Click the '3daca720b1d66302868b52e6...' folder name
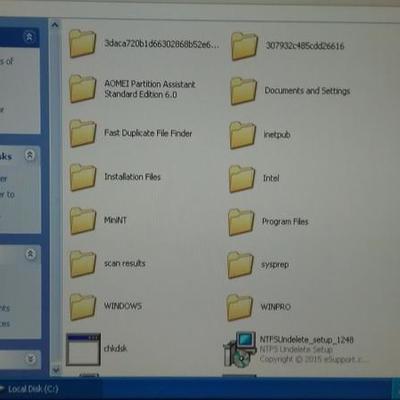The width and height of the screenshot is (400, 400). click(162, 44)
